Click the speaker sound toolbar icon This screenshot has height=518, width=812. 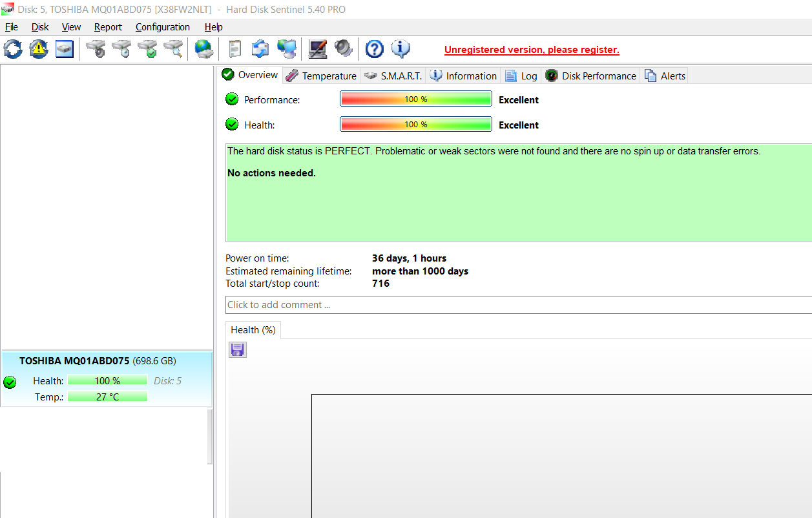pos(343,49)
